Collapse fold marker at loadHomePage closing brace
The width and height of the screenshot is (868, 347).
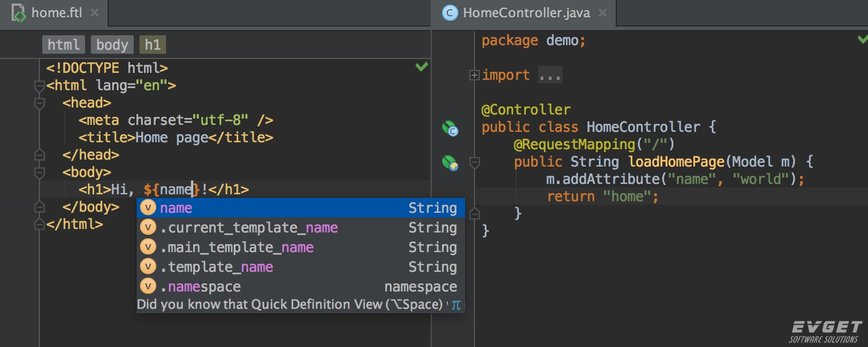pos(475,214)
